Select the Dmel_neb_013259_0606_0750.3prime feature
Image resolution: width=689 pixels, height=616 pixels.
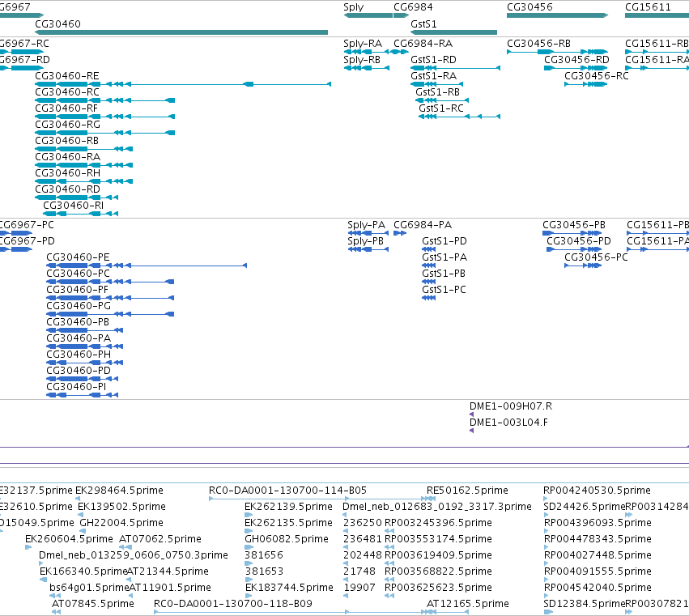pyautogui.click(x=134, y=555)
